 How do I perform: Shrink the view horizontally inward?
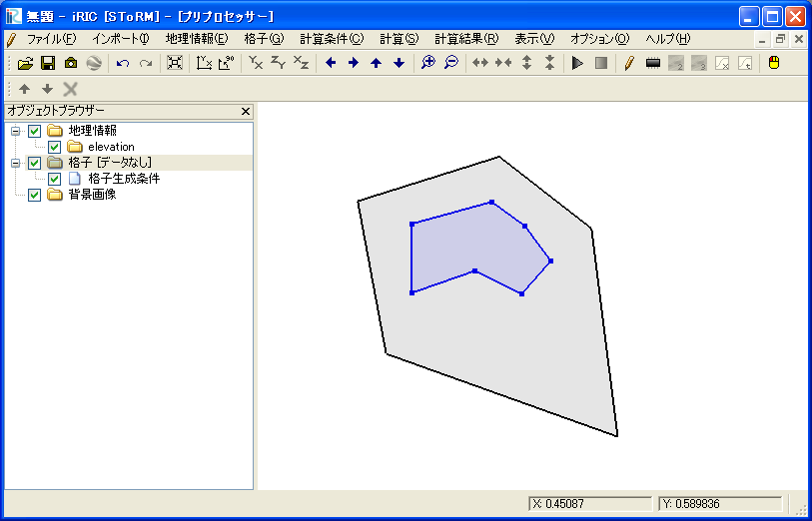click(503, 63)
